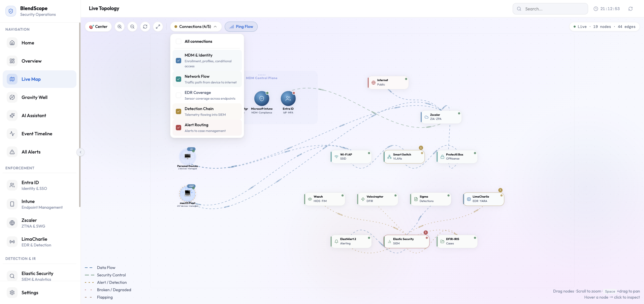Screen dimensions: 644x304
Task: Open the Internet Public node
Action: [x=388, y=82]
